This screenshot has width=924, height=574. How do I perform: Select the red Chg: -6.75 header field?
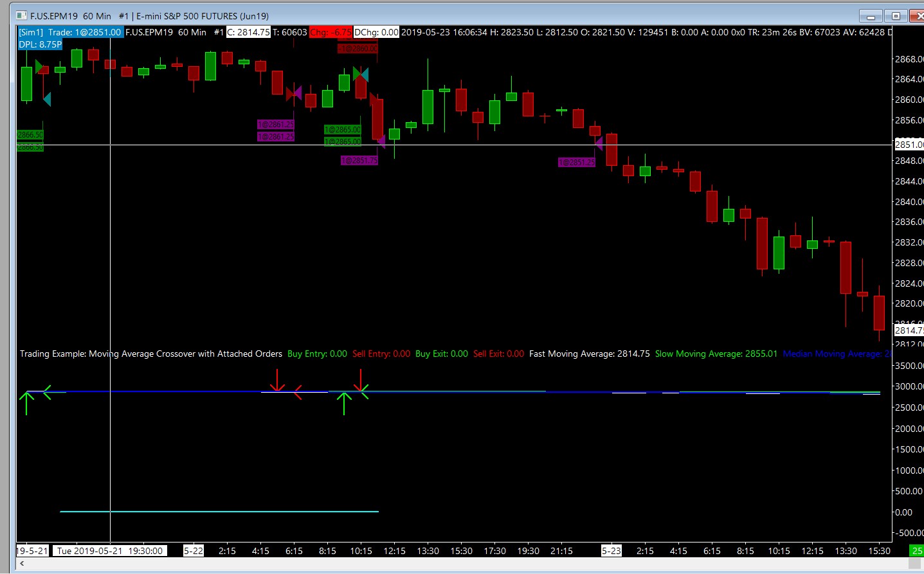[x=331, y=32]
